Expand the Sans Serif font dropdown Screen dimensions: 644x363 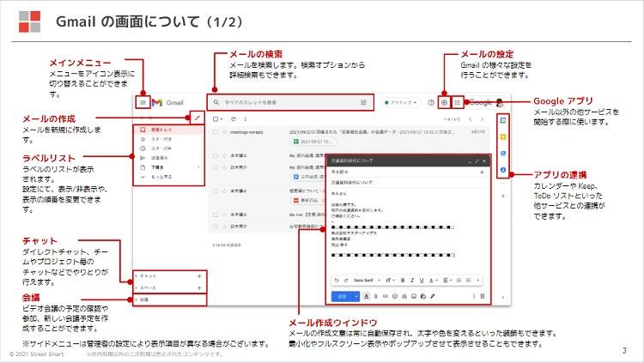(x=367, y=280)
